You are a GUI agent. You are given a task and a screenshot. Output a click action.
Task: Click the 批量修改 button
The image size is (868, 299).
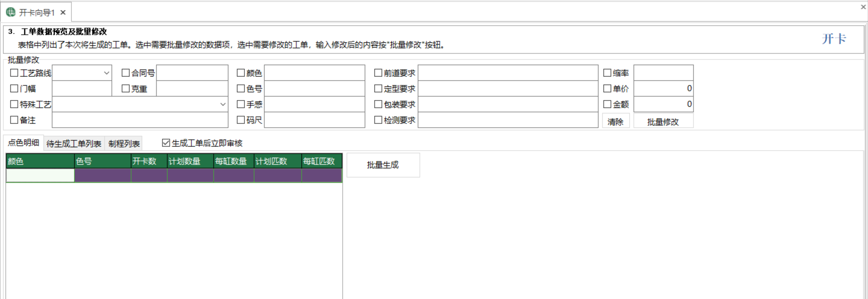[x=663, y=122]
